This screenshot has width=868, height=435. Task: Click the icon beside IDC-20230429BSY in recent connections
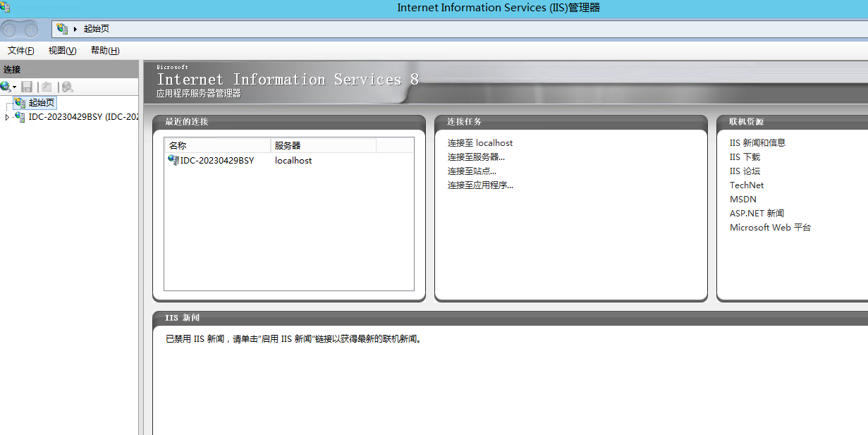[x=173, y=160]
